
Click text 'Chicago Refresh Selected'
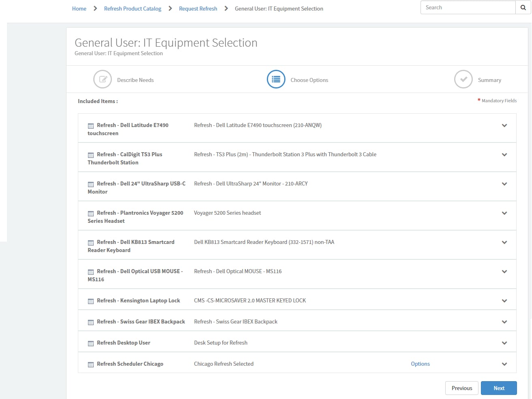click(224, 364)
